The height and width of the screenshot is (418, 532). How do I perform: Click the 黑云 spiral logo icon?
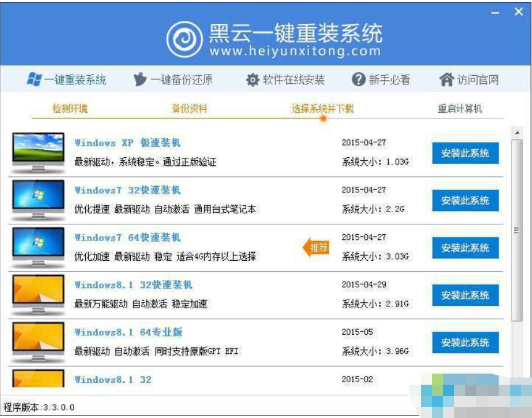coord(185,39)
